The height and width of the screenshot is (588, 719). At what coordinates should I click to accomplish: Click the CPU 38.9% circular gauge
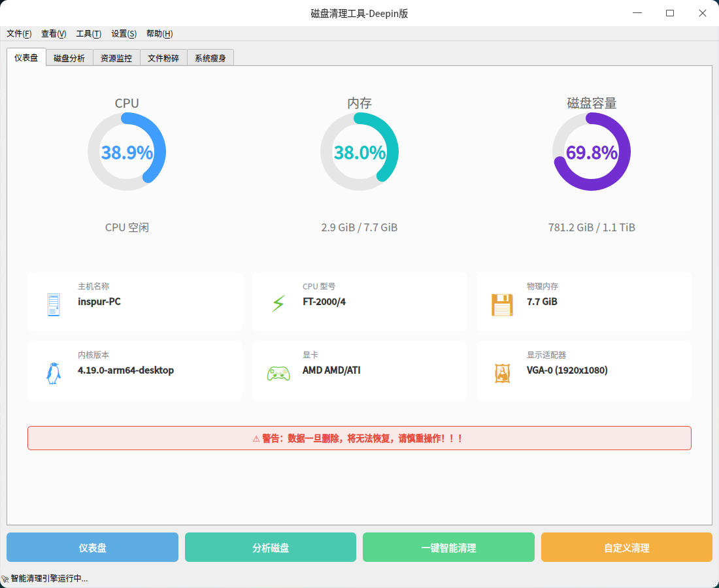127,152
